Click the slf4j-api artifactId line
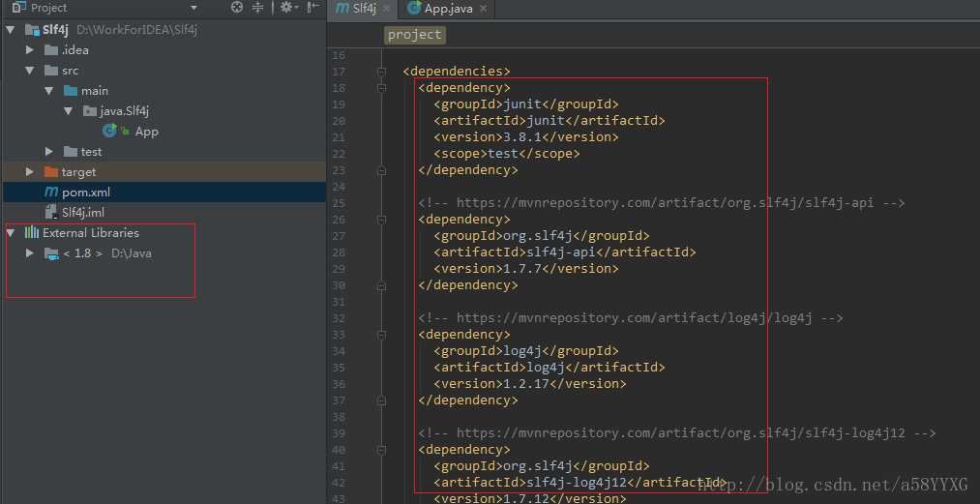The image size is (980, 504). pyautogui.click(x=564, y=252)
